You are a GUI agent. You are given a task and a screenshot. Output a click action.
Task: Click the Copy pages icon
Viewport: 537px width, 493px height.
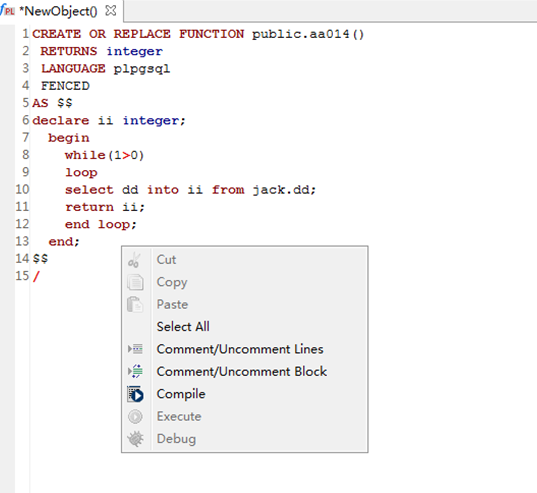click(135, 282)
